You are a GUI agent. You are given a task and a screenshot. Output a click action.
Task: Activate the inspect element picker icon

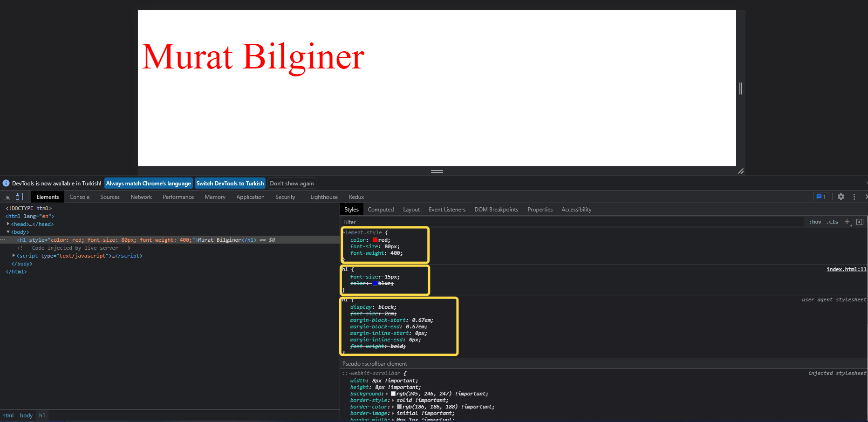[7, 197]
